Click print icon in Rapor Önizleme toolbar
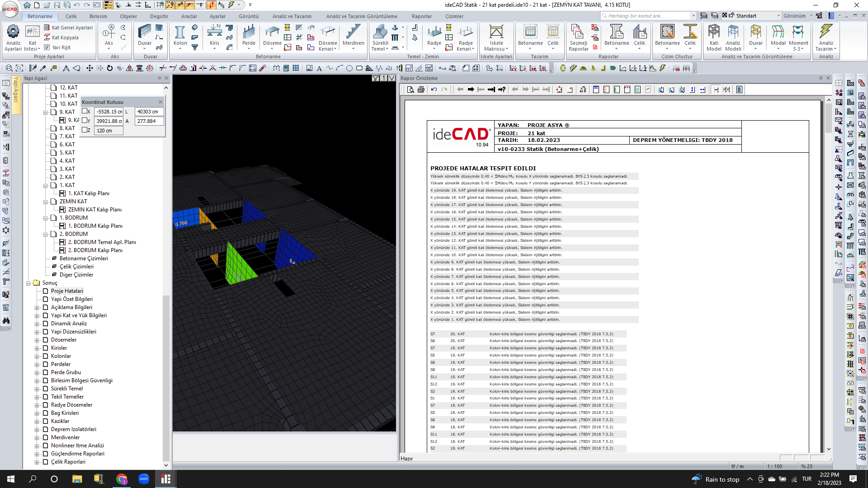 (421, 89)
